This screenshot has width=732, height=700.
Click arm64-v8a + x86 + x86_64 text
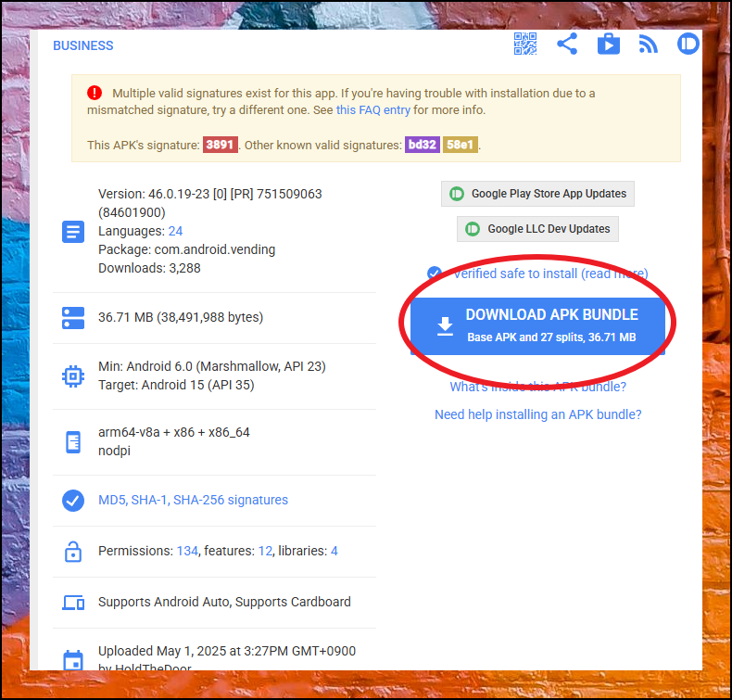[x=173, y=432]
